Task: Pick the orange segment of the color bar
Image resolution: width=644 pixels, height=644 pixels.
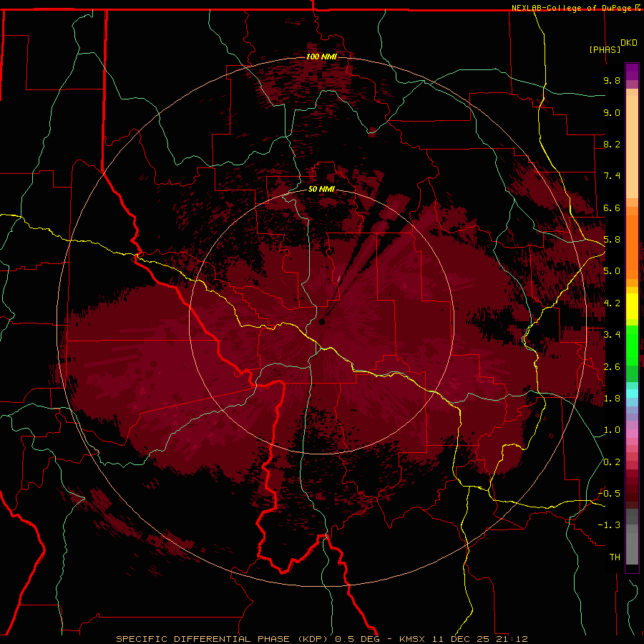Action: point(632,248)
